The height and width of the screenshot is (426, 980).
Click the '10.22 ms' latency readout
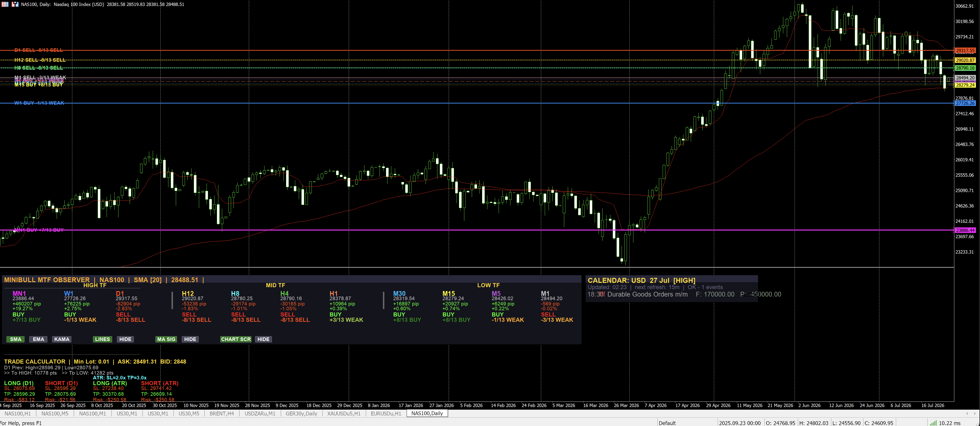click(x=949, y=423)
